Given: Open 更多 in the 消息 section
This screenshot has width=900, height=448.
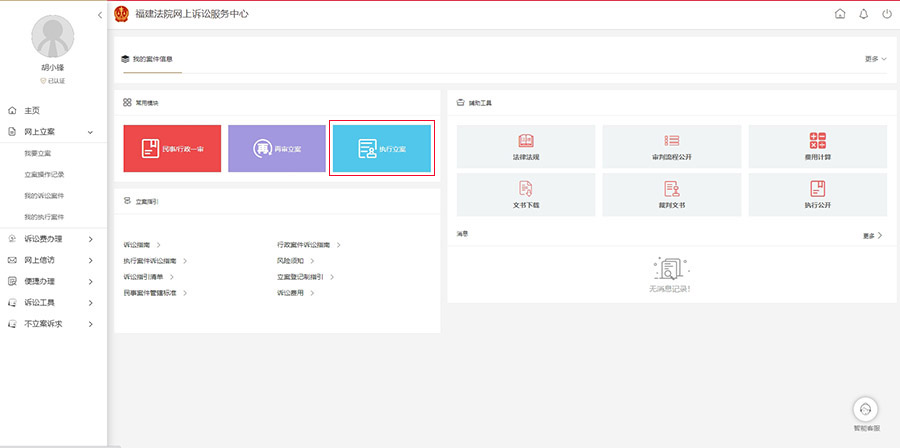Looking at the screenshot, I should click(x=872, y=236).
